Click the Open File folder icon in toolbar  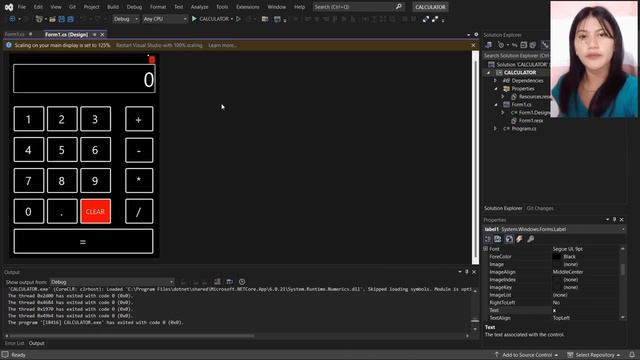(x=52, y=19)
